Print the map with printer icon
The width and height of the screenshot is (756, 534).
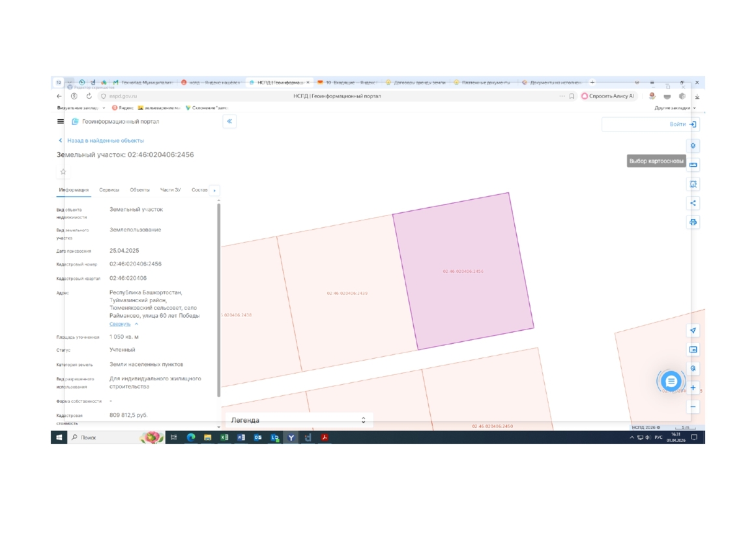coord(693,222)
